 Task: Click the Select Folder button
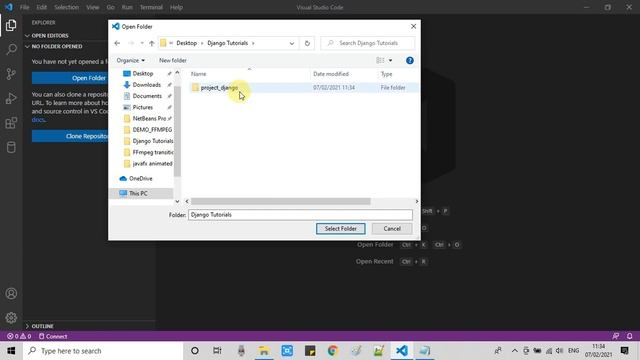tap(340, 229)
